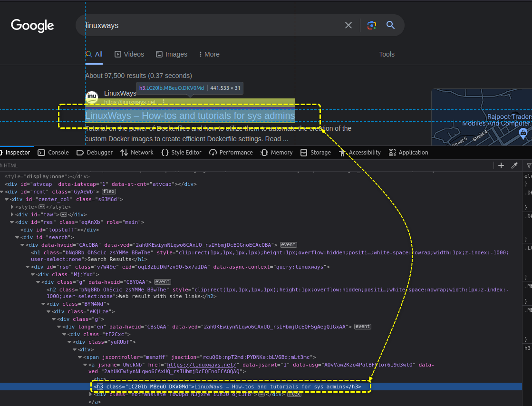Activate the eyedropper color picker tool
The image size is (532, 406).
(x=514, y=165)
